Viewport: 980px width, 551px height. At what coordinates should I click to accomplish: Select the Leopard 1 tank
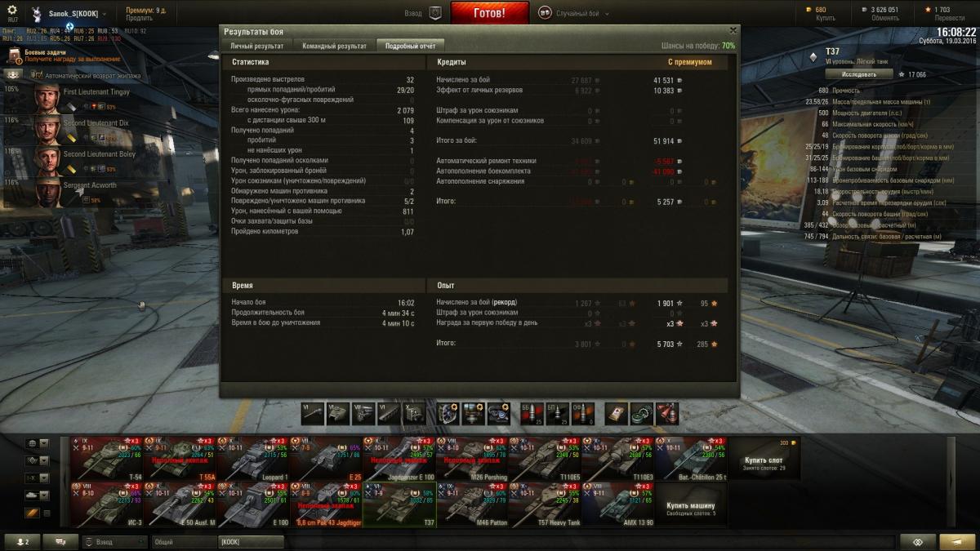coord(252,459)
